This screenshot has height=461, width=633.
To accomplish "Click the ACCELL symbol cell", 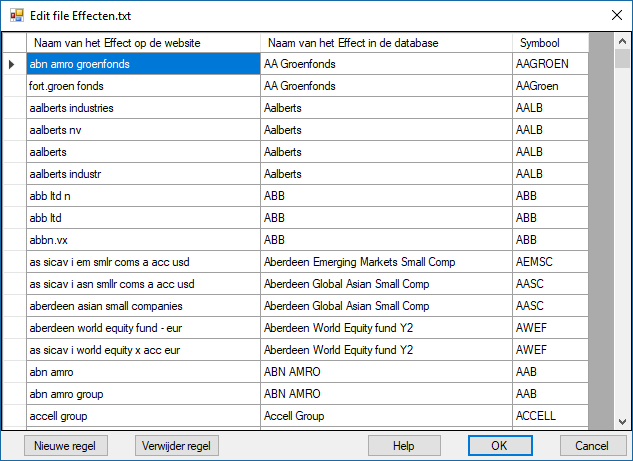I will 550,416.
